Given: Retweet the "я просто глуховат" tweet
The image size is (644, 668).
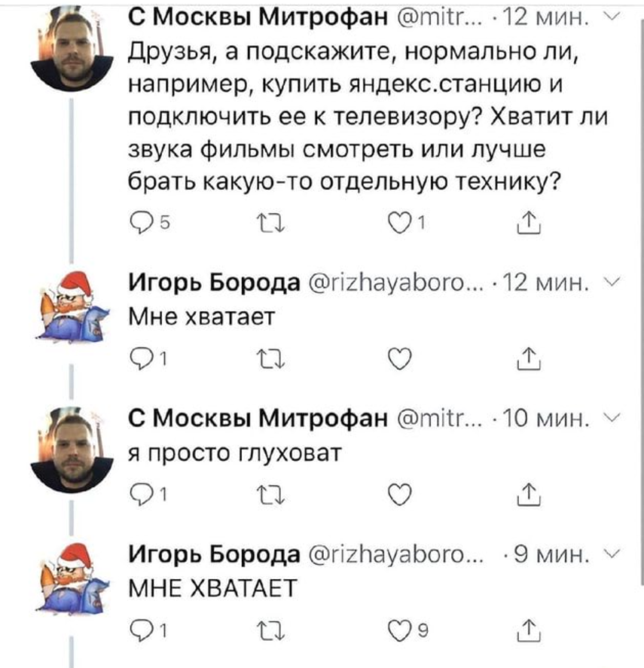Looking at the screenshot, I should [267, 495].
